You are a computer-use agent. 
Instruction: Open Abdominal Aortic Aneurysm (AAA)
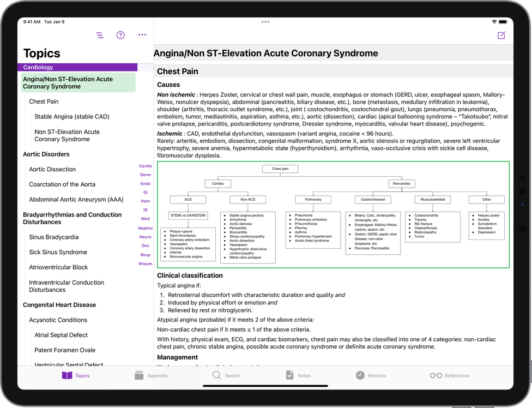[76, 199]
